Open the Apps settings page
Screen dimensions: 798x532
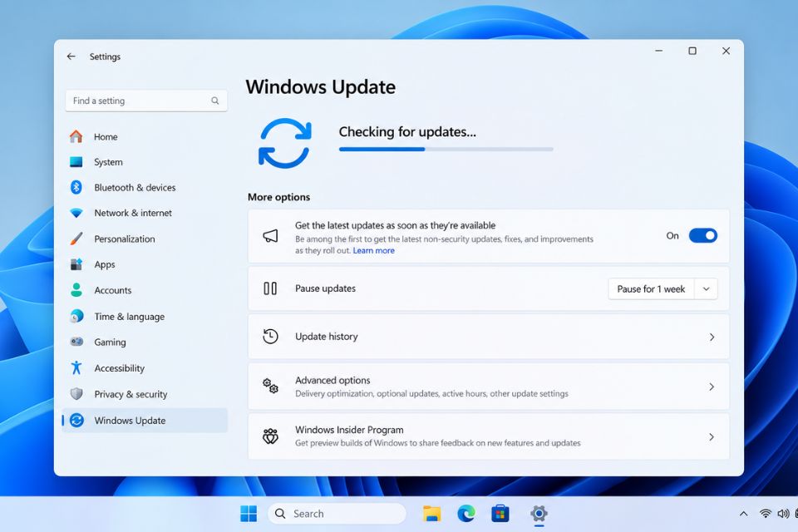pyautogui.click(x=144, y=264)
